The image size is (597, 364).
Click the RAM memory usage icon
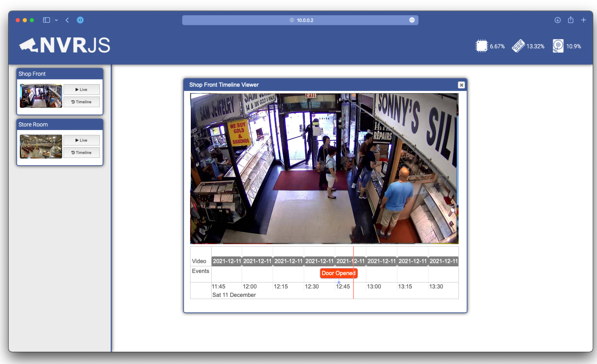click(x=518, y=46)
